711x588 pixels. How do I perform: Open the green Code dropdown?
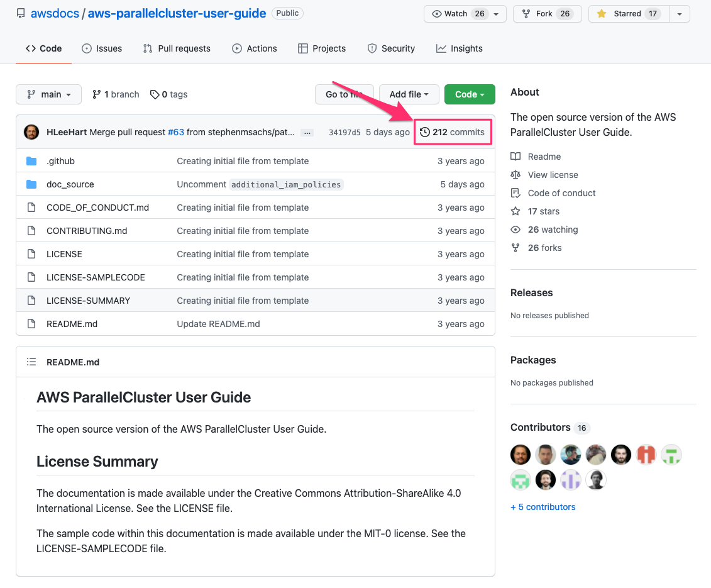coord(470,94)
